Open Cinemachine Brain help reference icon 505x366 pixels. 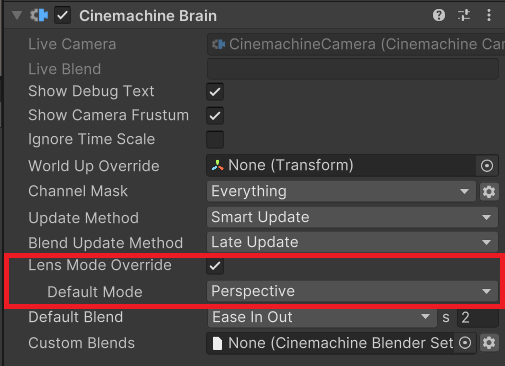pos(439,15)
